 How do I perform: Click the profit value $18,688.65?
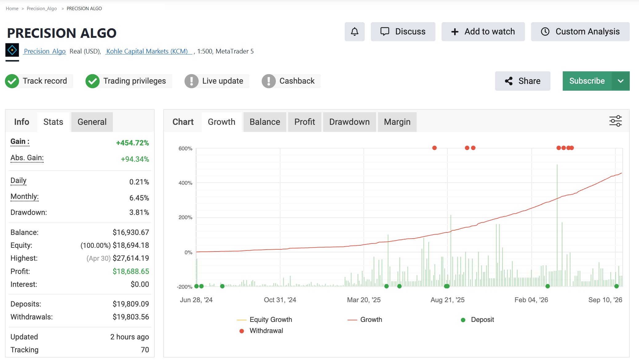pos(131,271)
